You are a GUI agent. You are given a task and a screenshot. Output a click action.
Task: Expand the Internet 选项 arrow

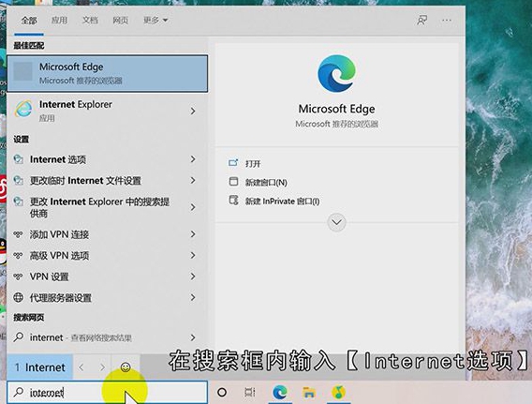pos(193,159)
